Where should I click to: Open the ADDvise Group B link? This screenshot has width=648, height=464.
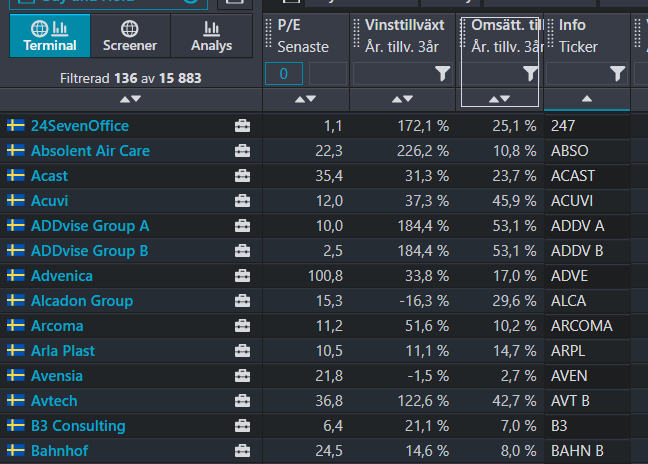tap(89, 251)
